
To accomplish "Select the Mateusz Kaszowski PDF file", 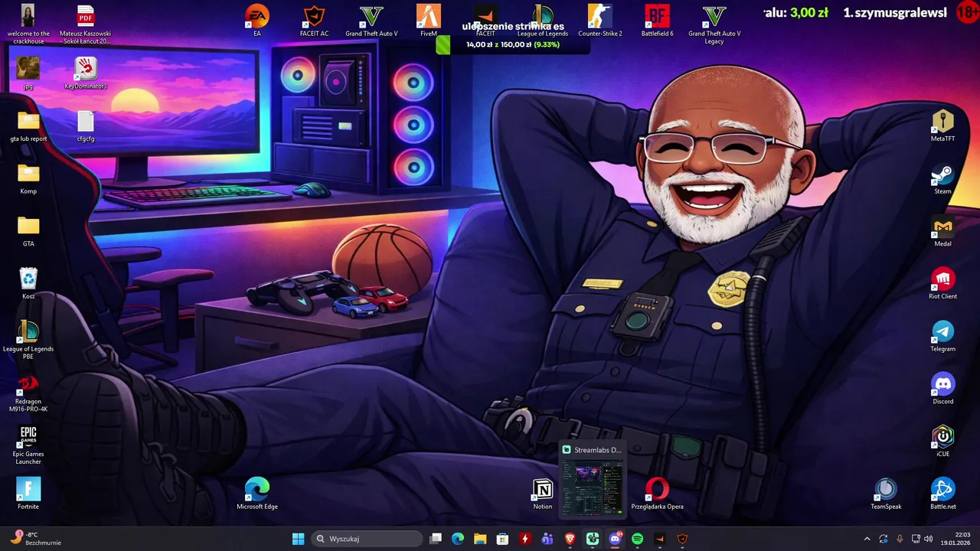I will (x=86, y=24).
